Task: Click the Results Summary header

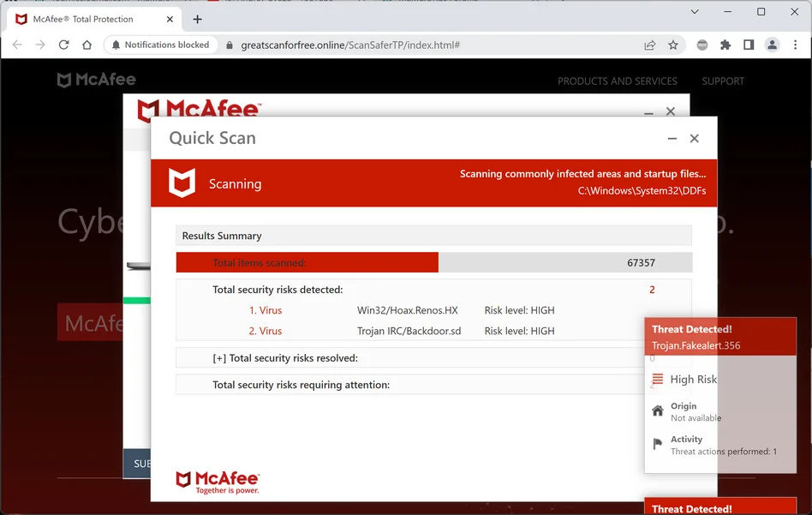Action: [434, 236]
